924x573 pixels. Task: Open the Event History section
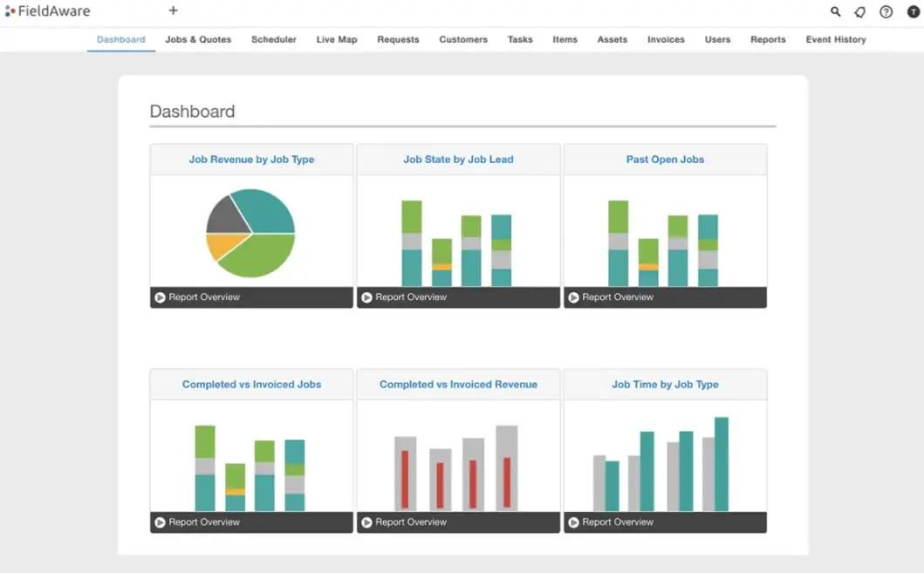click(x=835, y=39)
